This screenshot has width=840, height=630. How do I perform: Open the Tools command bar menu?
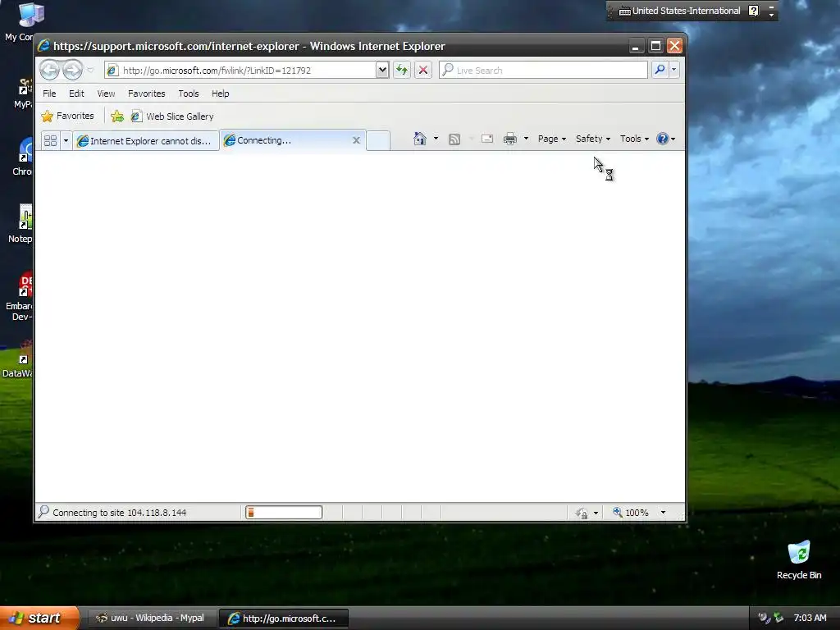pos(634,139)
